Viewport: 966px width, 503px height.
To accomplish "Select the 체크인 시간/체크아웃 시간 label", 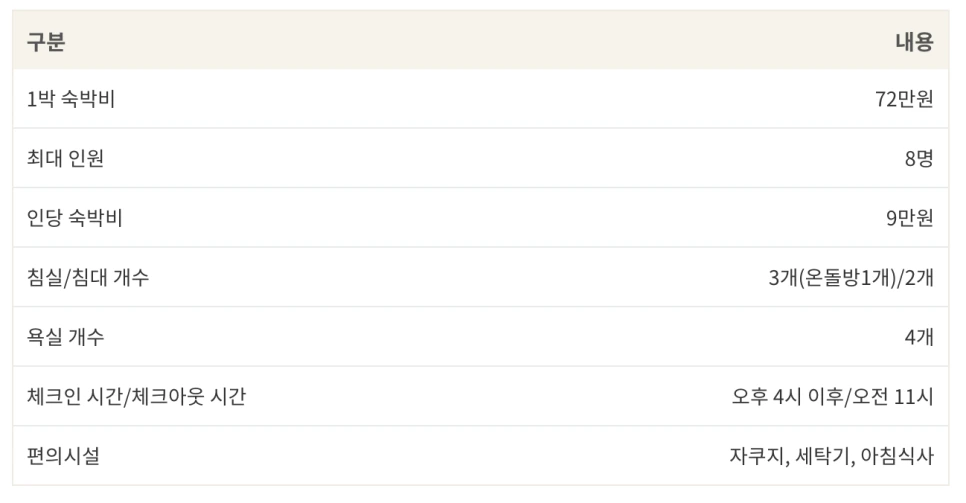I will click(136, 396).
